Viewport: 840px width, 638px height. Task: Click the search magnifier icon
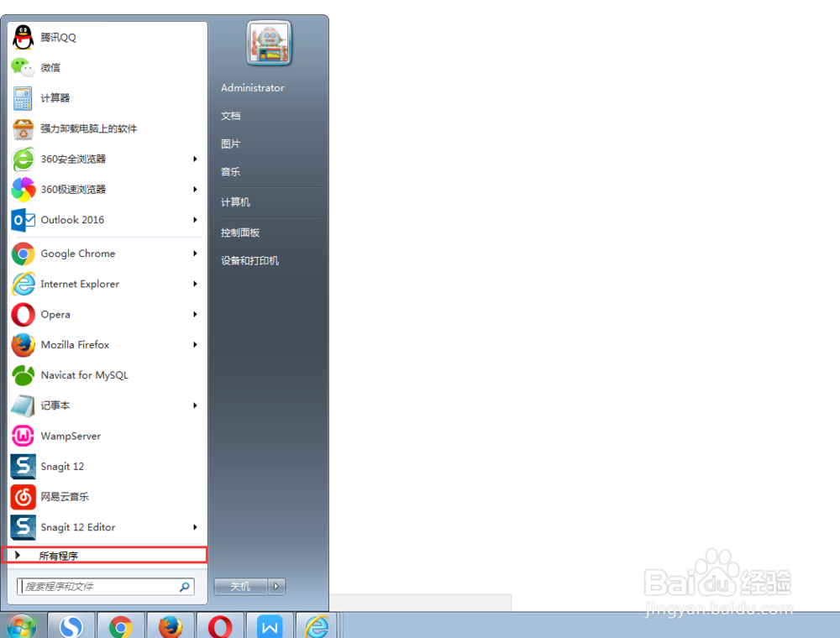(184, 587)
